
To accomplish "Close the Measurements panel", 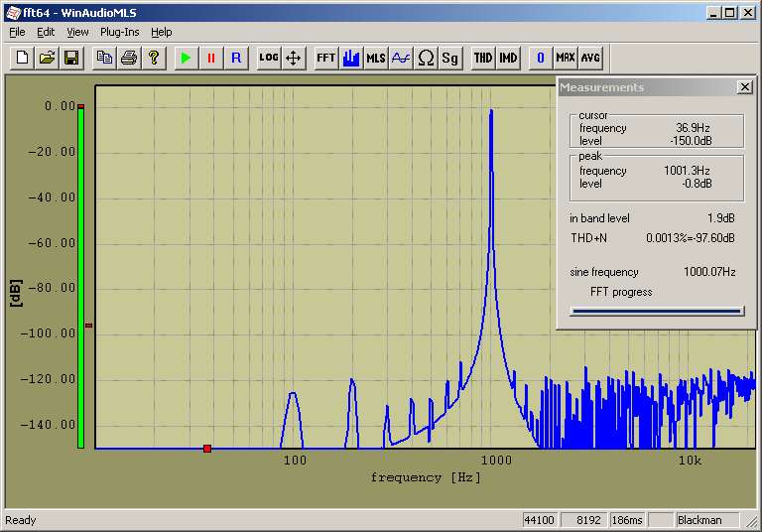I will click(x=745, y=87).
